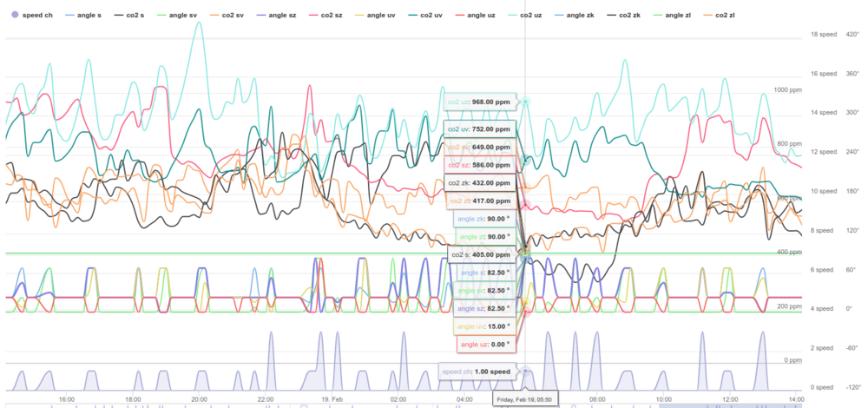Click the 10:00 time axis label

664,398
